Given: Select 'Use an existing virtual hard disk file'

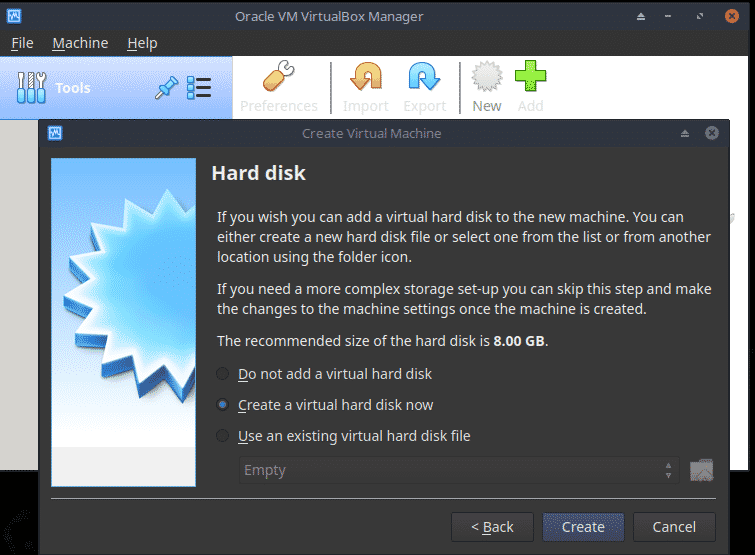Looking at the screenshot, I should click(343, 436).
